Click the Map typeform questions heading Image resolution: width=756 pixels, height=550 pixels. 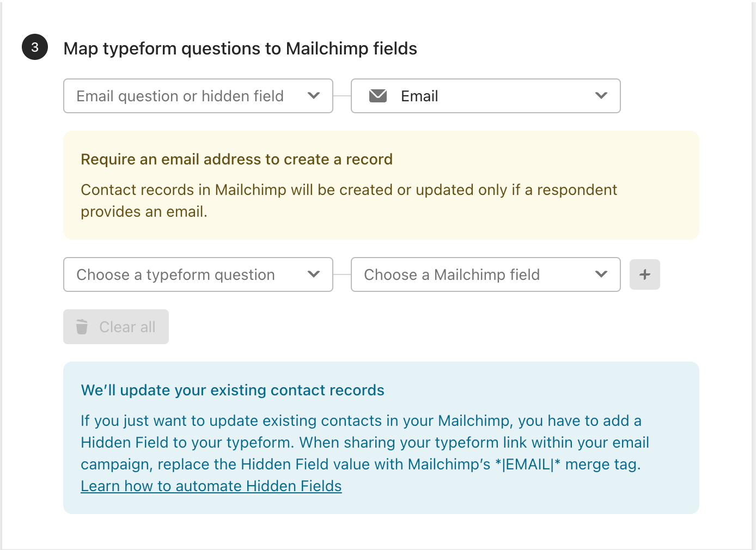[240, 48]
